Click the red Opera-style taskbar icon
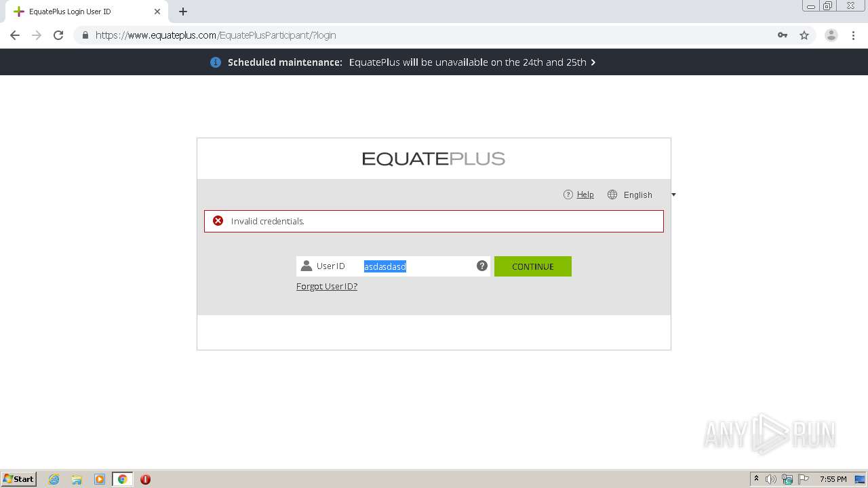Screen dimensions: 868x488 pos(145,479)
